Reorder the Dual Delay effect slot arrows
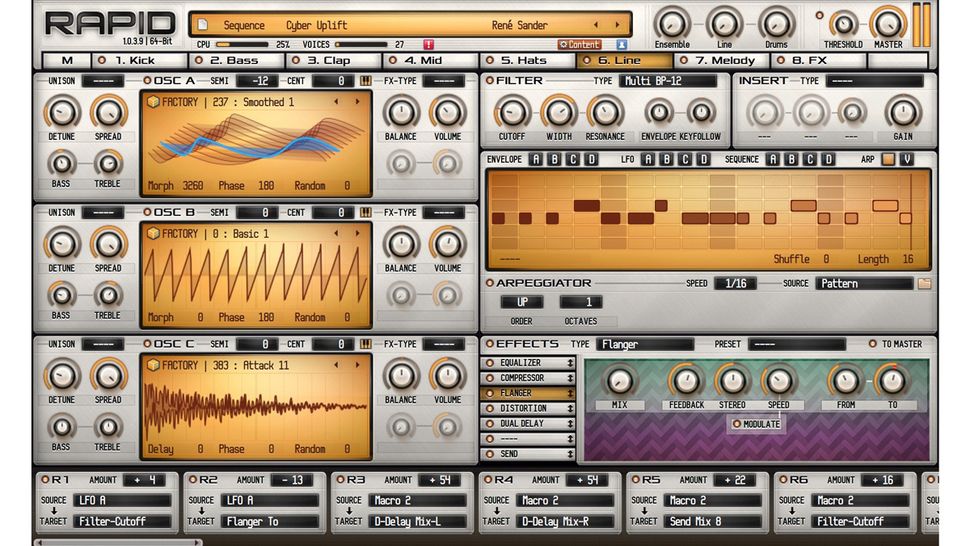 click(570, 424)
